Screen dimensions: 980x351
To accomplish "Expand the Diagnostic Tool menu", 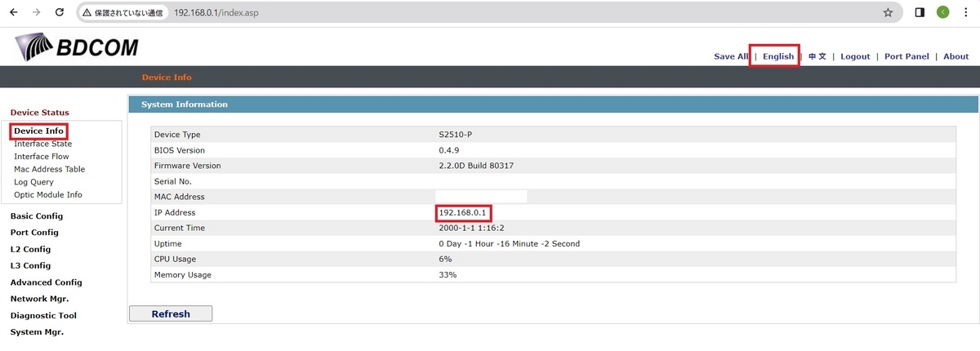I will pos(43,315).
